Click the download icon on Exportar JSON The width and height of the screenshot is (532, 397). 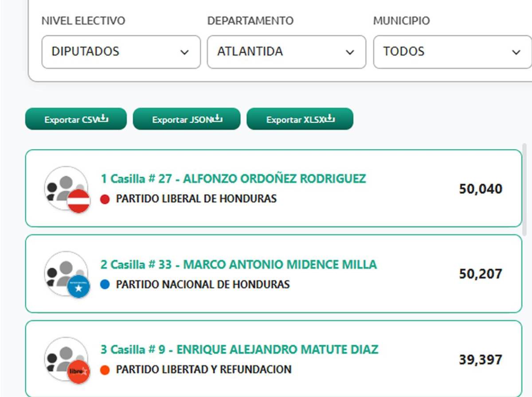(x=218, y=118)
